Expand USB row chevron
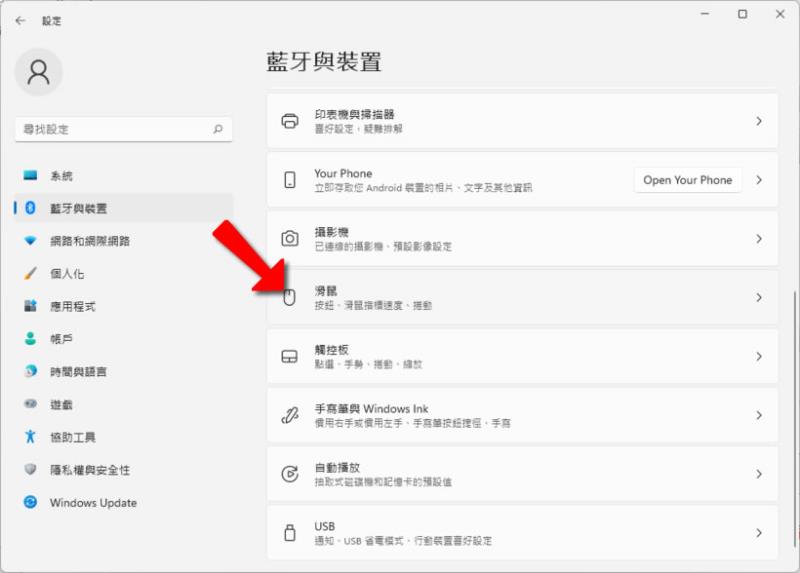This screenshot has height=573, width=800. pos(759,532)
